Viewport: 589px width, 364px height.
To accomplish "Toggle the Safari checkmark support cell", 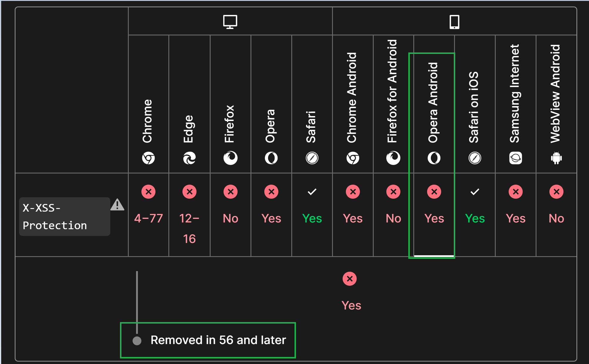I will (312, 205).
